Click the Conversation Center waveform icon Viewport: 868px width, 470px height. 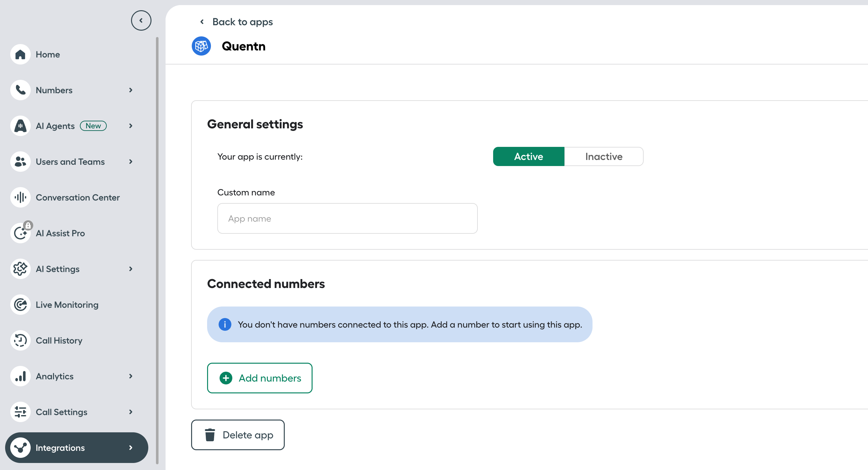20,197
